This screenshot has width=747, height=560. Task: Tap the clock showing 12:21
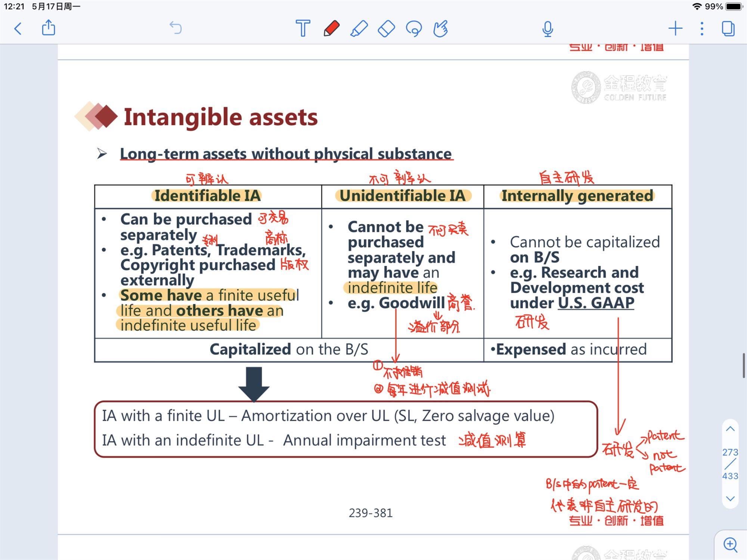14,6
